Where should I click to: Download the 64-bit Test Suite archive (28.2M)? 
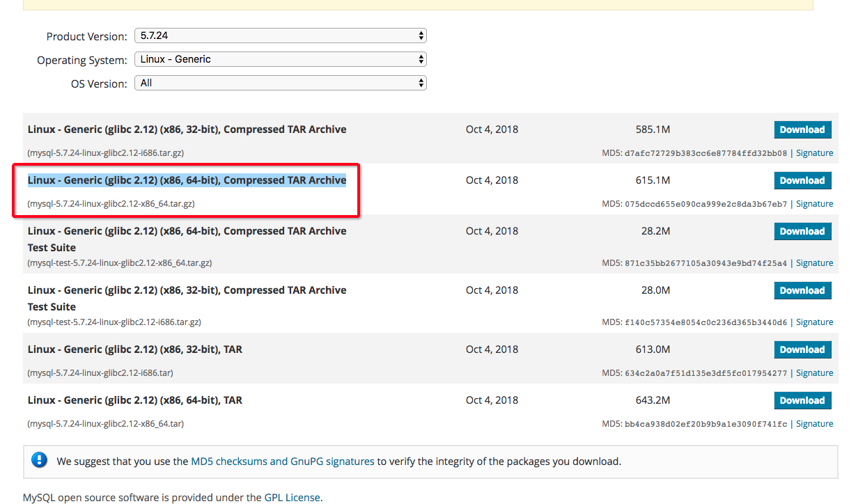802,231
